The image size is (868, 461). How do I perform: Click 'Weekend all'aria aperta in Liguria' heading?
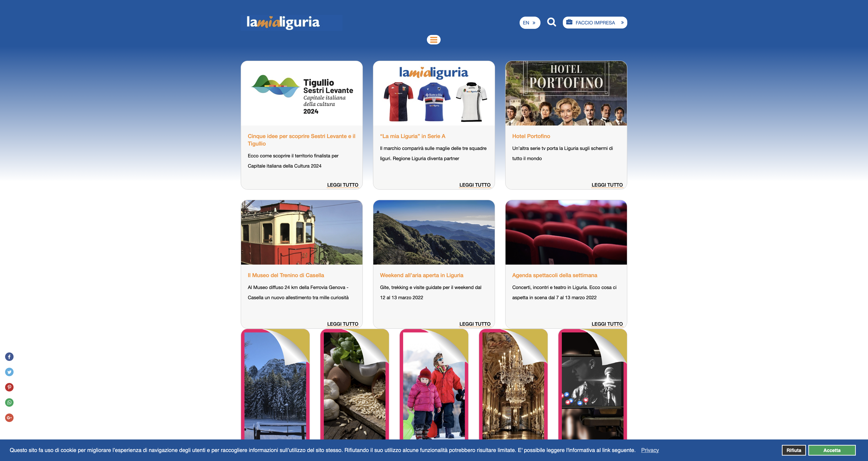point(421,275)
